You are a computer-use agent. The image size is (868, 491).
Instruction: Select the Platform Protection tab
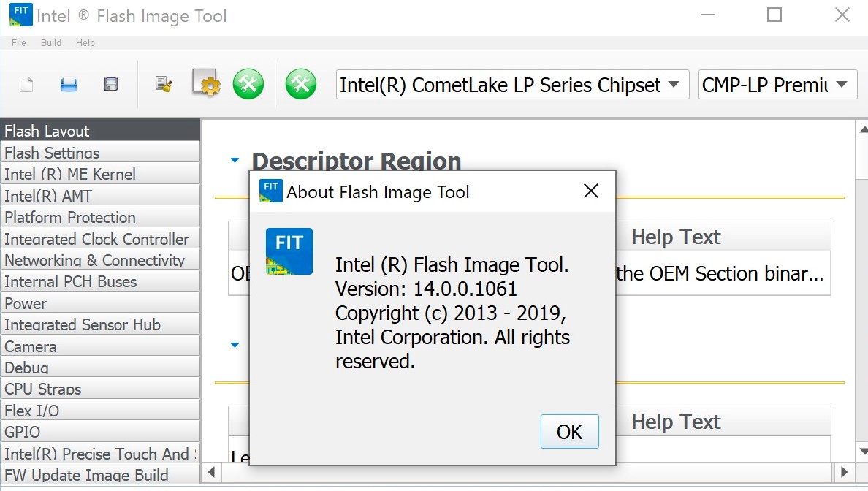[x=99, y=217]
